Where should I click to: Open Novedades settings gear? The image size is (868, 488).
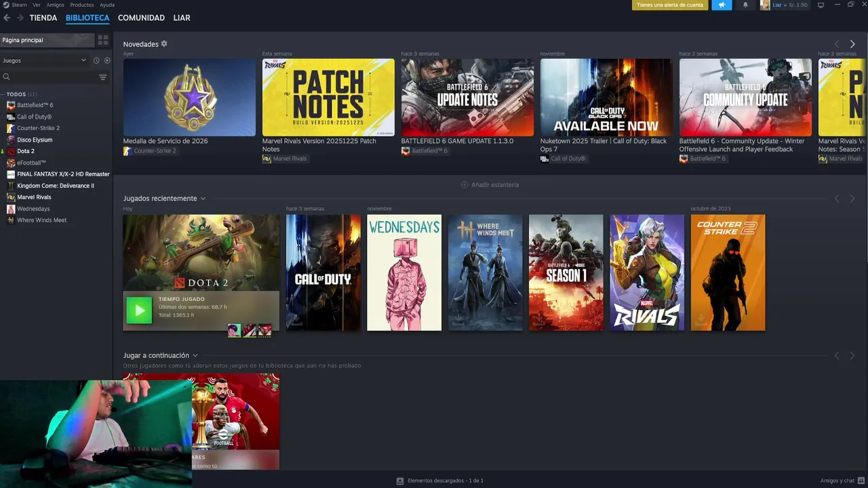tap(164, 44)
